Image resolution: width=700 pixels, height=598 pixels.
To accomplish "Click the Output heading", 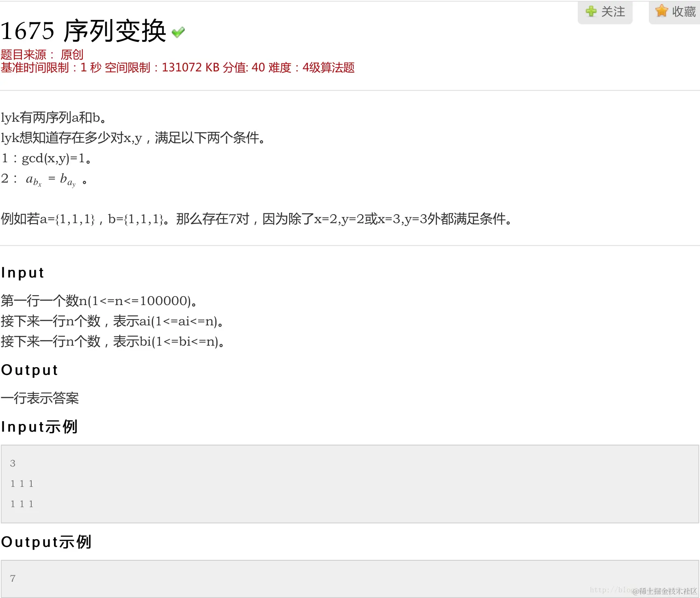I will pos(29,370).
